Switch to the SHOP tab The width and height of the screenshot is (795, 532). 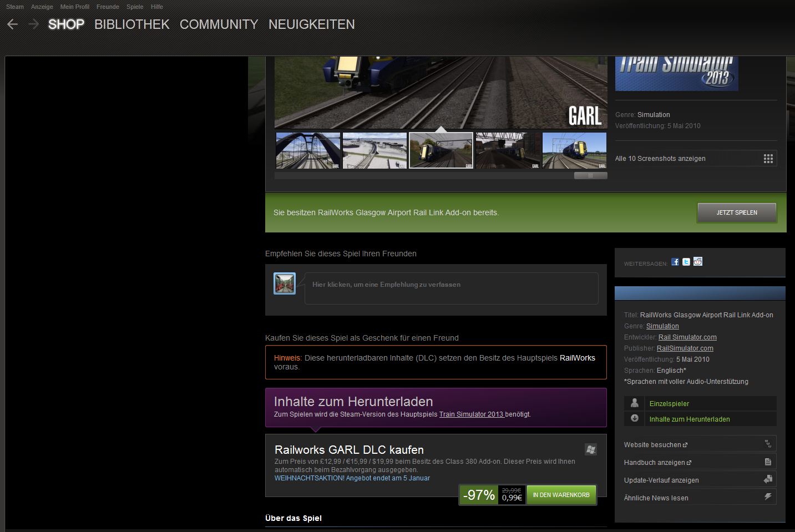point(66,24)
